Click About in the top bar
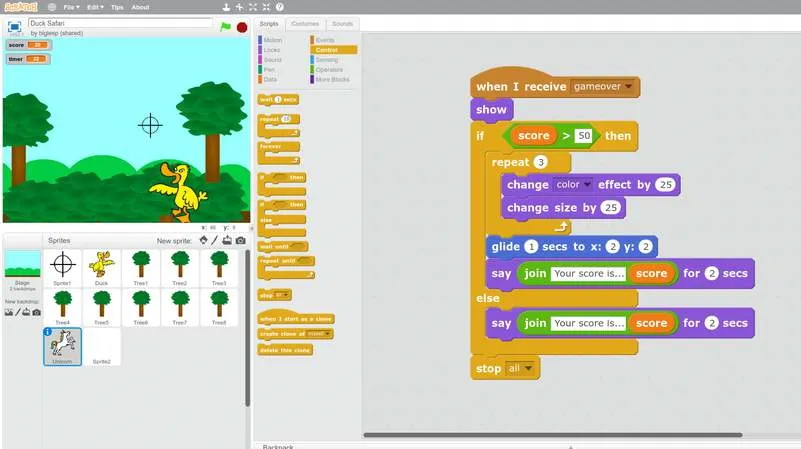 pos(141,7)
